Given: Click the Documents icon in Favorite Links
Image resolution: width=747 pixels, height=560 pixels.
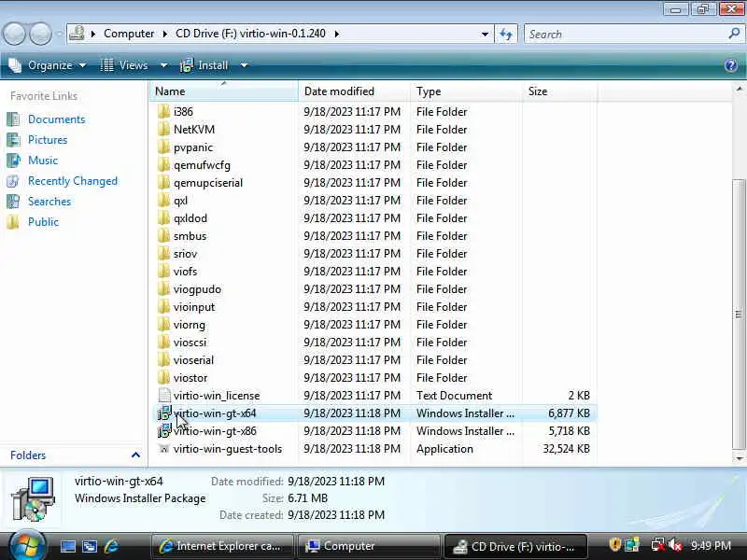Looking at the screenshot, I should coord(13,119).
